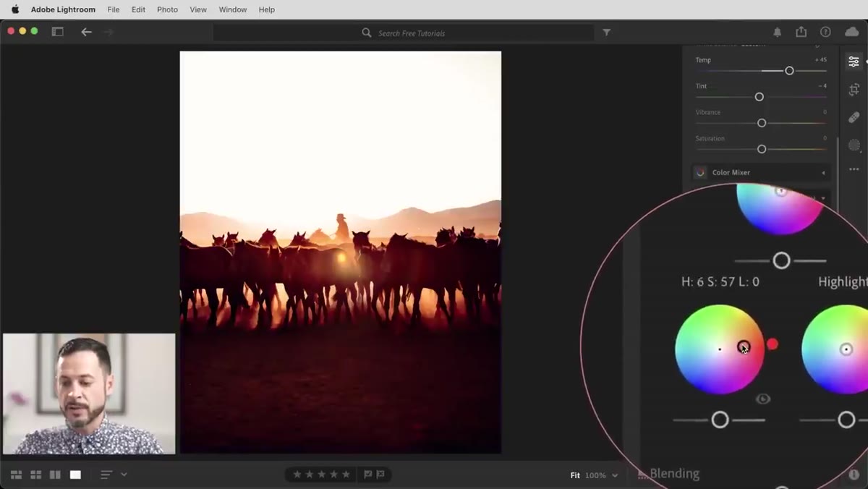Viewport: 868px width, 489px height.
Task: Toggle the eye icon below shadows wheel
Action: (763, 399)
